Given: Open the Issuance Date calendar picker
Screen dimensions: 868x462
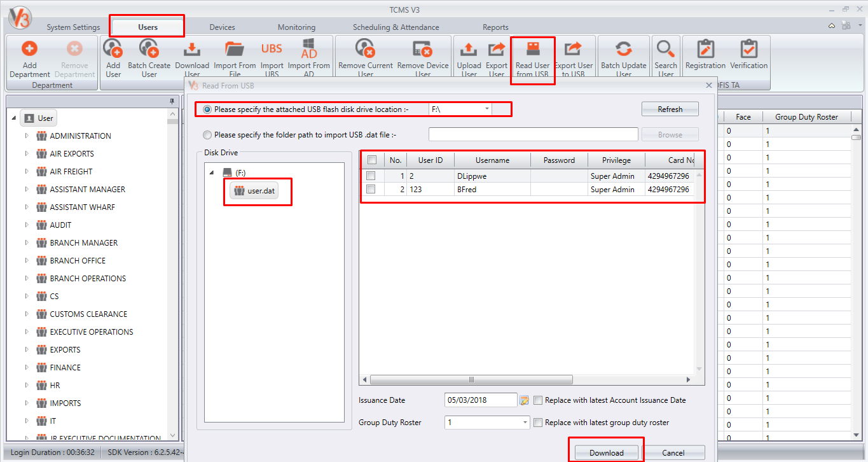Looking at the screenshot, I should pyautogui.click(x=525, y=400).
